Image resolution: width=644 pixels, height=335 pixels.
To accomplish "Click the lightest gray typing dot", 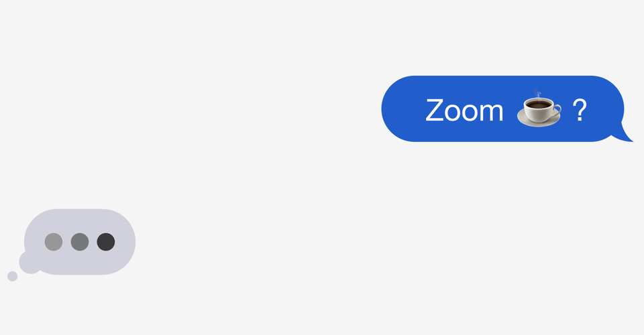I will click(x=54, y=242).
